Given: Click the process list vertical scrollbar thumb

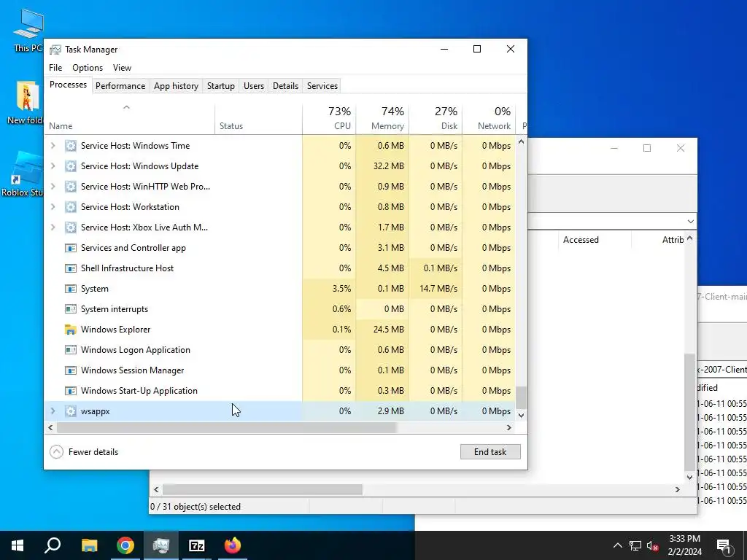Looking at the screenshot, I should [521, 397].
